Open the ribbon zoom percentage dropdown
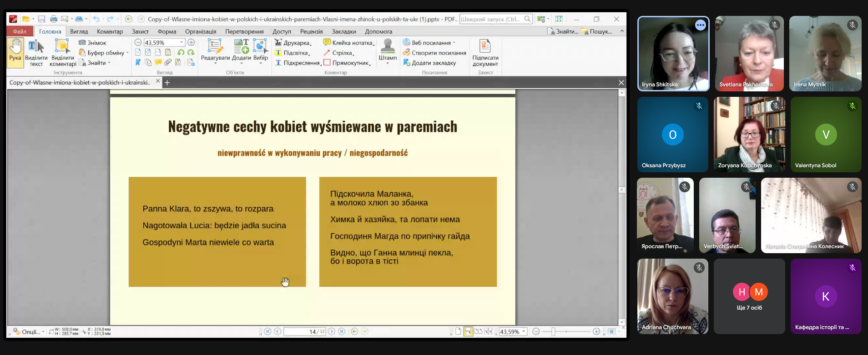Image resolution: width=868 pixels, height=355 pixels. [182, 42]
